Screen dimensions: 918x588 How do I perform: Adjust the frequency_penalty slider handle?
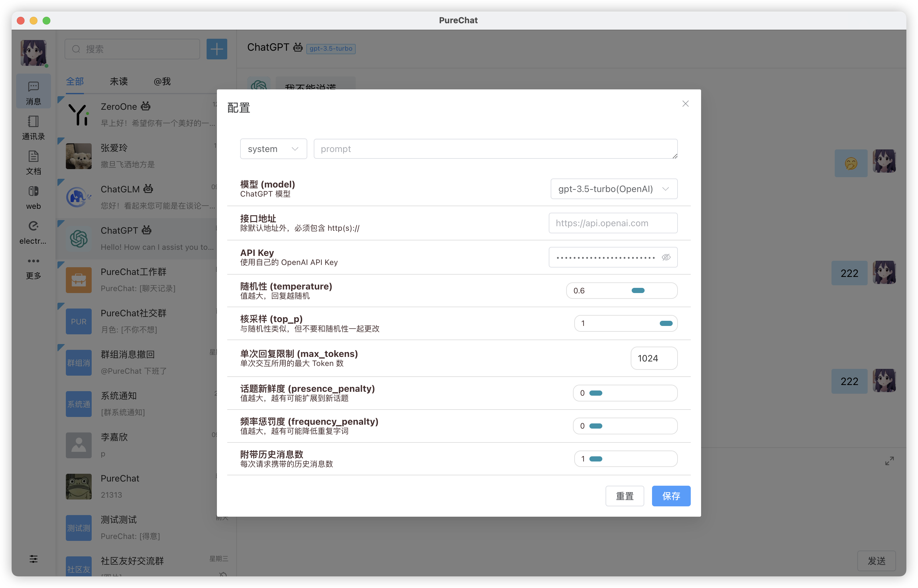[596, 426]
